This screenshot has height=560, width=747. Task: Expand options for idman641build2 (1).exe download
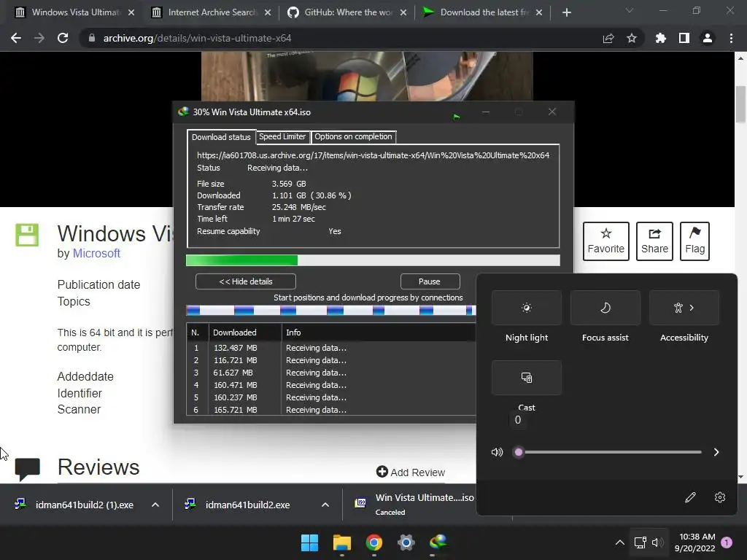click(155, 505)
